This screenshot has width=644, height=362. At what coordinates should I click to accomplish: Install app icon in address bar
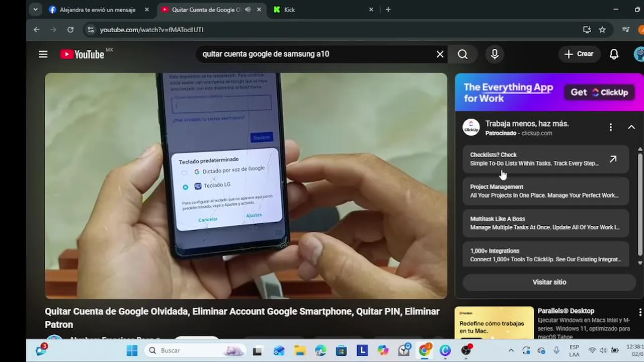click(x=587, y=30)
